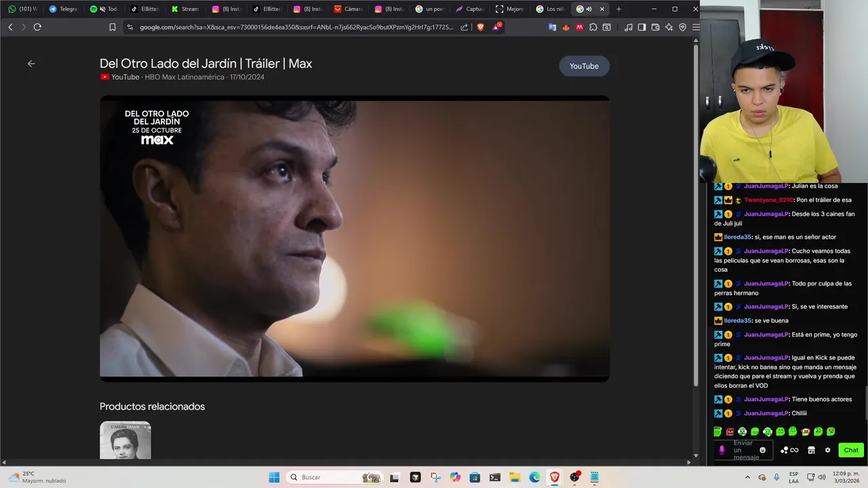Pick the red angry emote in quick row

[x=730, y=432]
